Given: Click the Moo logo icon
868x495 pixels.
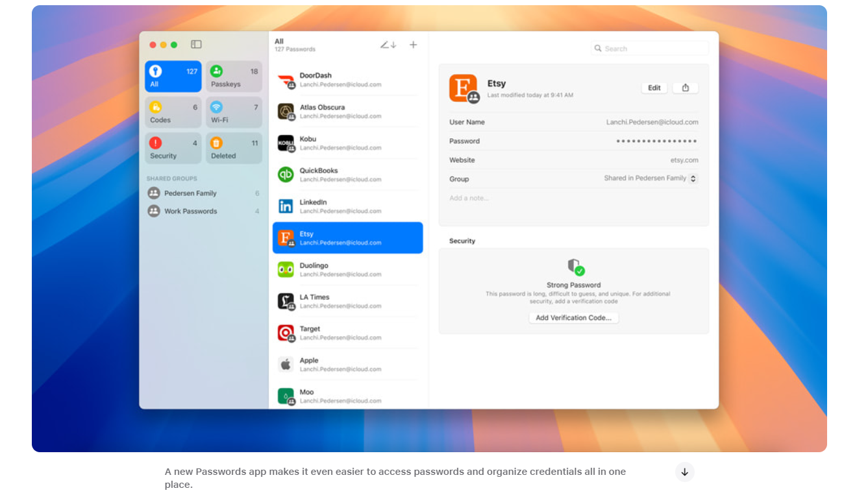Looking at the screenshot, I should (x=286, y=396).
